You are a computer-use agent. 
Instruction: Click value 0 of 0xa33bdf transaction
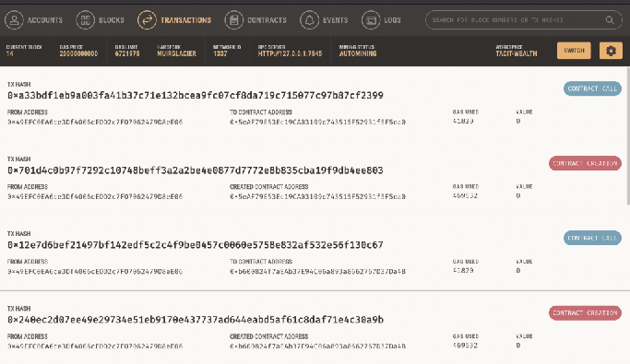(x=518, y=122)
